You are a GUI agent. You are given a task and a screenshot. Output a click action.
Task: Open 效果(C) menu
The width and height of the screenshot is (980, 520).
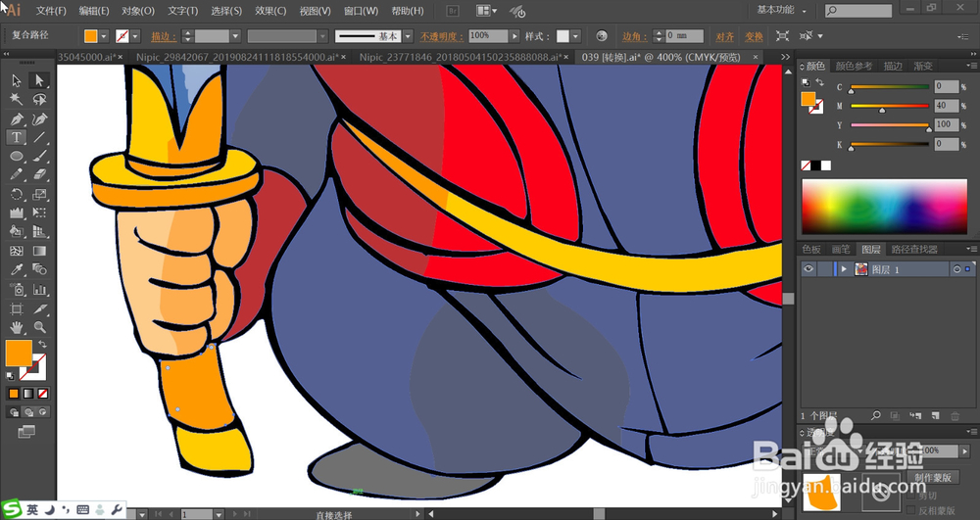270,11
